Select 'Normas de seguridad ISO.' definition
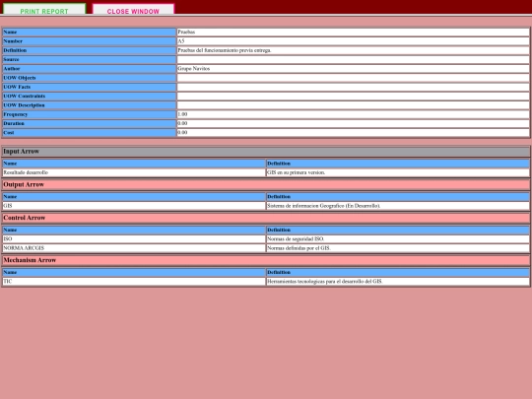532x399 pixels. tap(296, 238)
